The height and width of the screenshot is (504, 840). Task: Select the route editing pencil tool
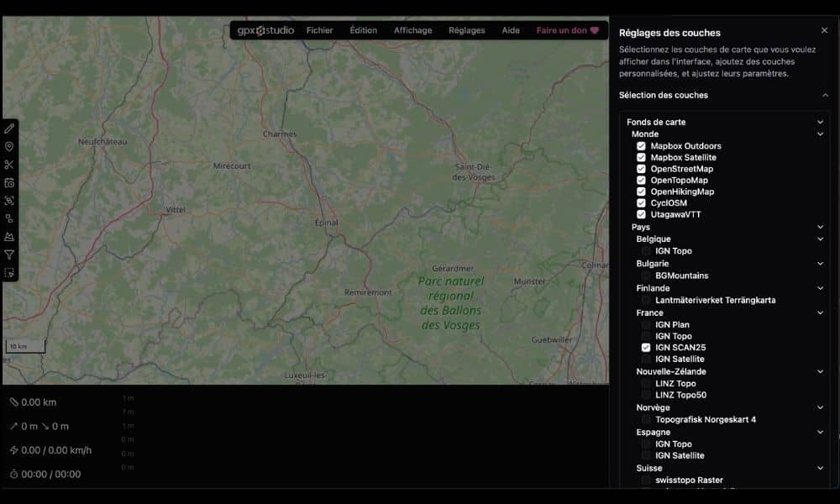coord(10,128)
